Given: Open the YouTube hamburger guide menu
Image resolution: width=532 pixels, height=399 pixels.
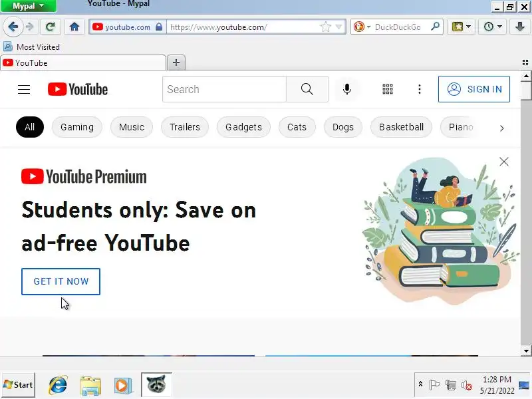Looking at the screenshot, I should point(24,89).
